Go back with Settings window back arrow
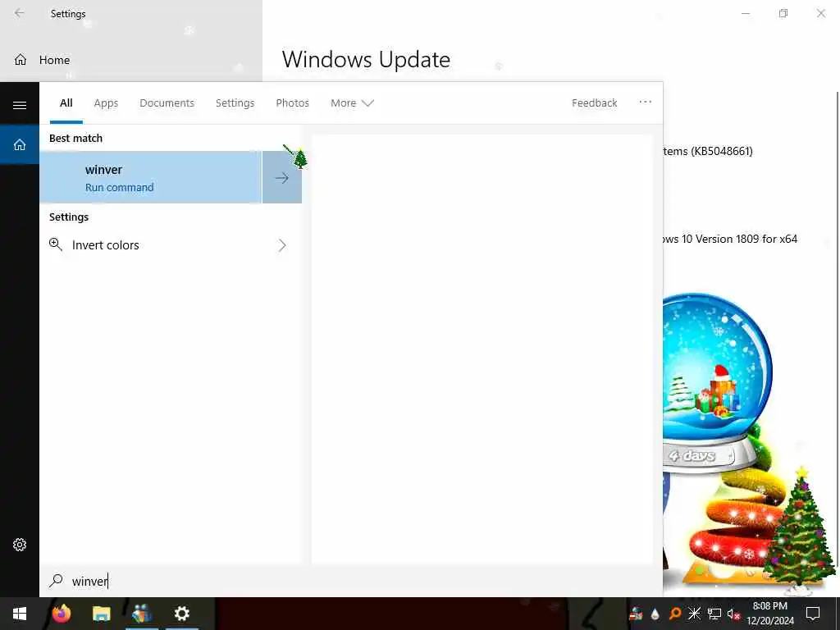Viewport: 840px width, 630px height. pyautogui.click(x=20, y=13)
